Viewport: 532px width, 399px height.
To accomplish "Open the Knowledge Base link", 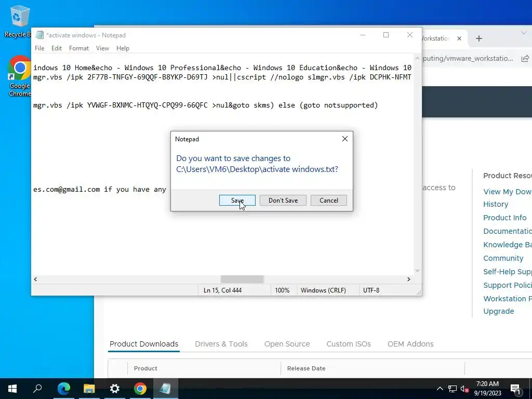I will [508, 245].
